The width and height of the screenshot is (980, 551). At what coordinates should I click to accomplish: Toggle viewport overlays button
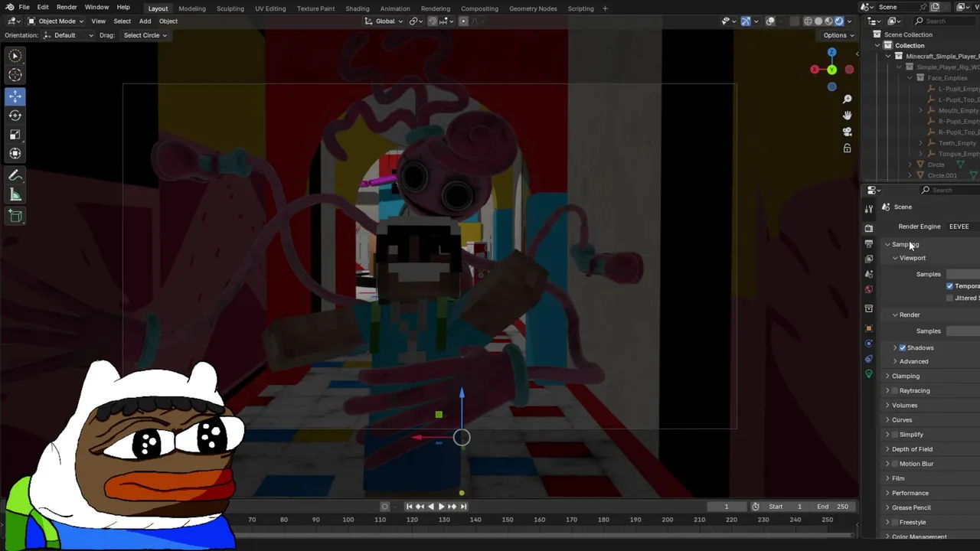(x=770, y=21)
